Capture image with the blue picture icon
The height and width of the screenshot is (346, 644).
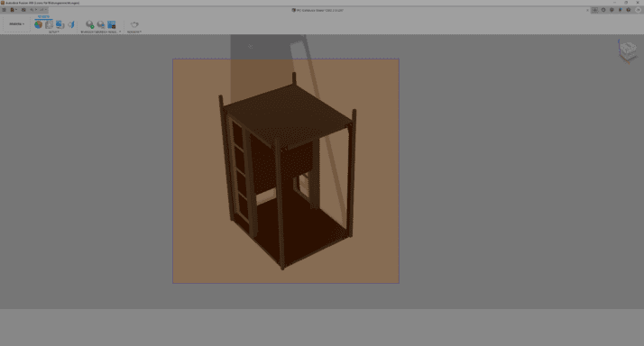click(111, 24)
